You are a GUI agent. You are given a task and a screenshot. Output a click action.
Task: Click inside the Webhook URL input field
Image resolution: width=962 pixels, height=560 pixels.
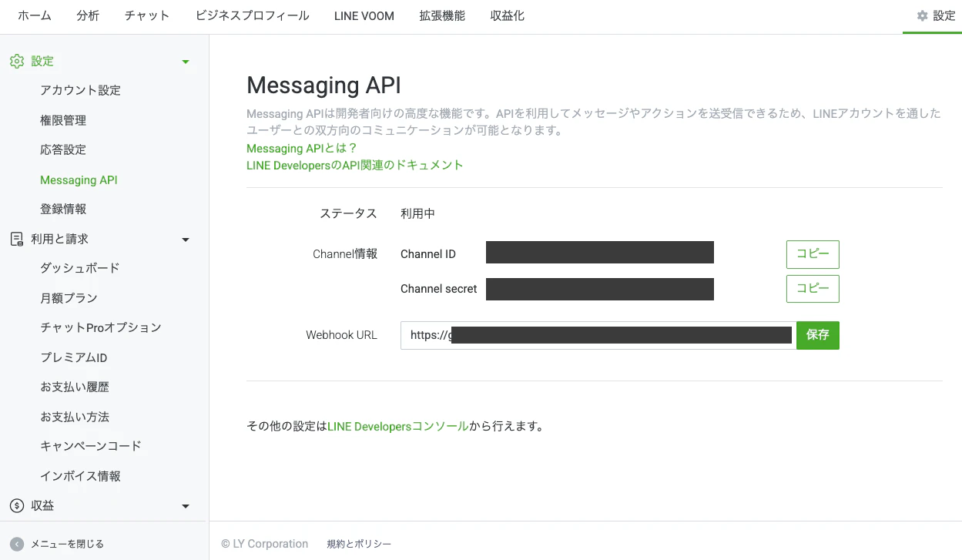coord(597,335)
